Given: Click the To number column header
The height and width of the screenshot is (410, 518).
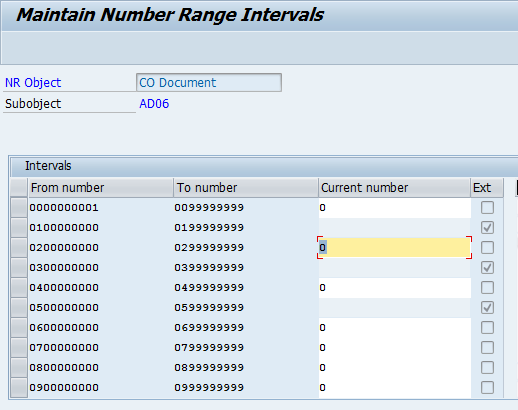Looking at the screenshot, I should point(246,188).
